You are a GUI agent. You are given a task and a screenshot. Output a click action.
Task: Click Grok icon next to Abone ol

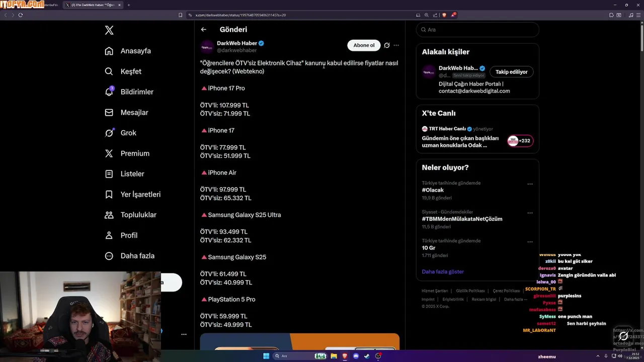(387, 45)
